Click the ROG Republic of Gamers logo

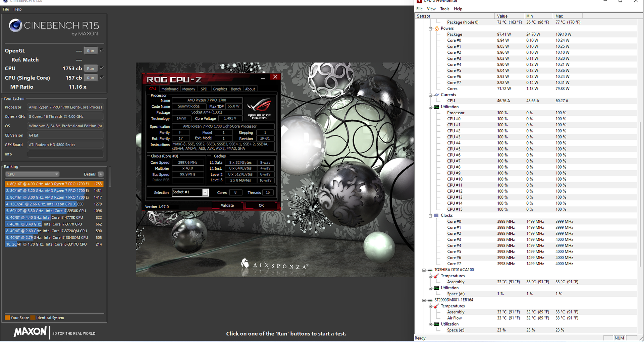point(259,109)
